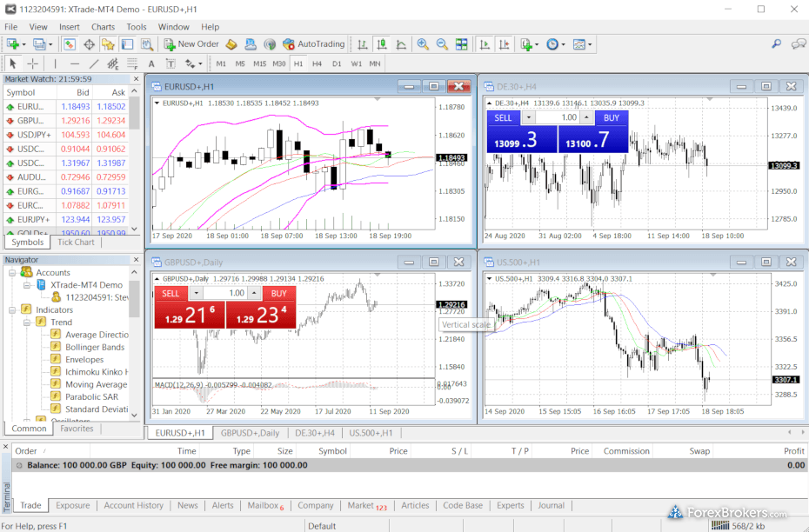Viewport: 809px width, 532px height.
Task: Open the Profiles toolbar icon
Action: [38, 44]
